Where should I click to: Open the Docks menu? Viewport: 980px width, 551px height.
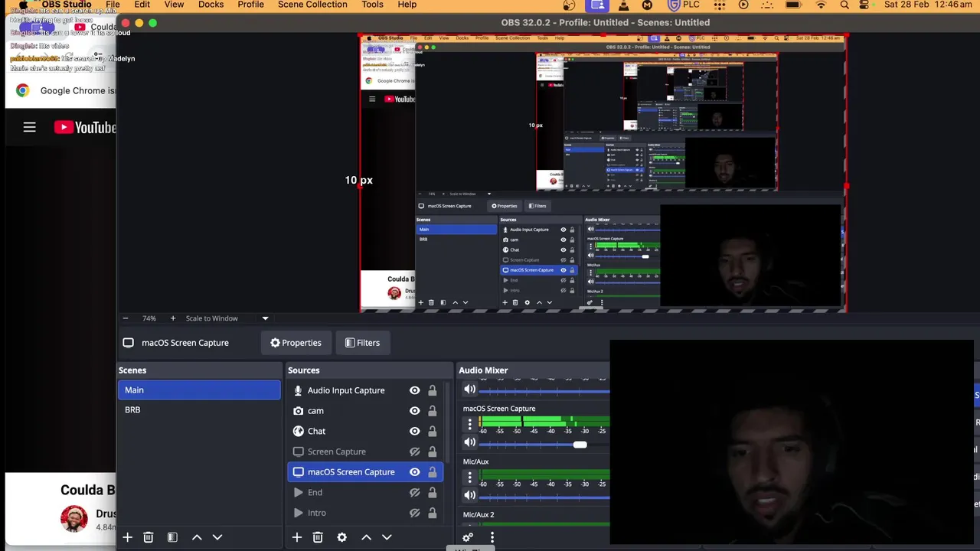tap(211, 5)
